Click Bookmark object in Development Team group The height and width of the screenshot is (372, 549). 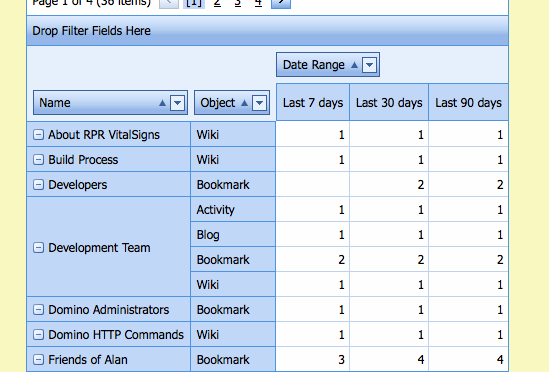tap(233, 260)
